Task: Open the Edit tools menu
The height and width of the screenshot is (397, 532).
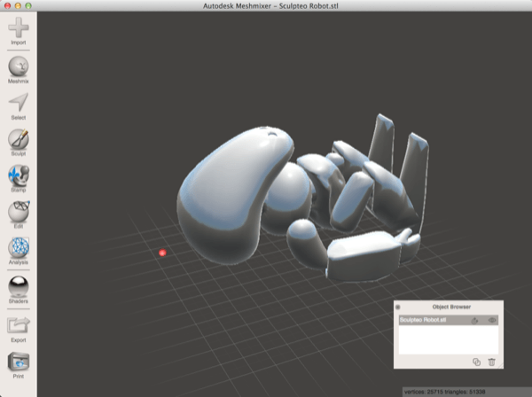Action: tap(19, 215)
